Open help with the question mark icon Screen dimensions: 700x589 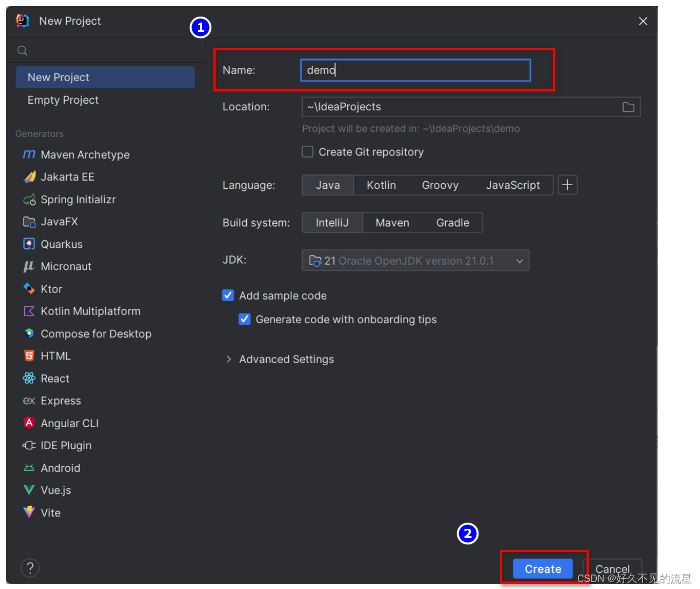[30, 567]
